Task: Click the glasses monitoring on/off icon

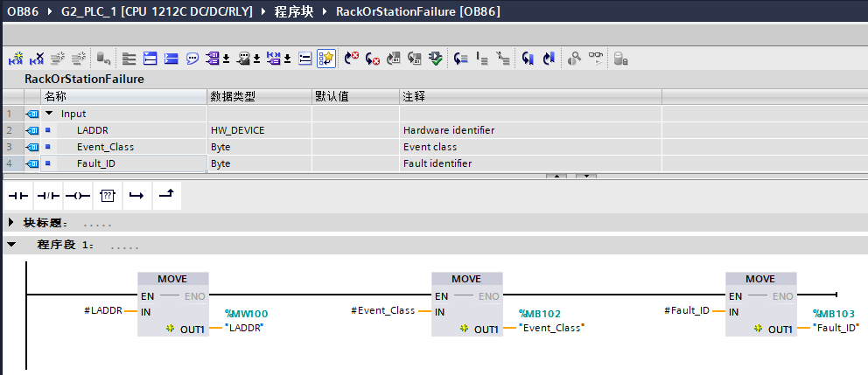Action: tap(596, 59)
